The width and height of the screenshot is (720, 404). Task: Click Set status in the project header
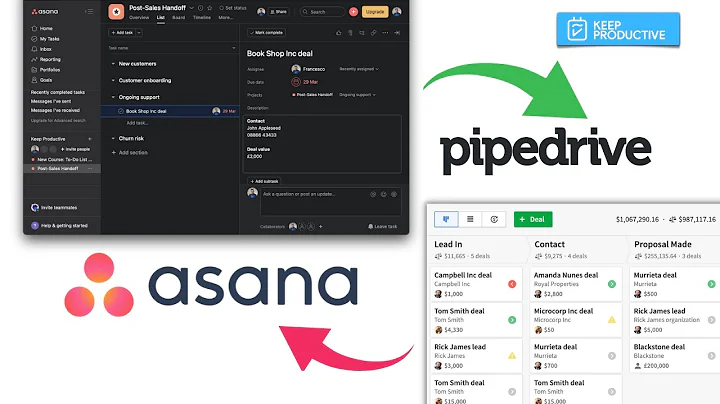(x=232, y=8)
